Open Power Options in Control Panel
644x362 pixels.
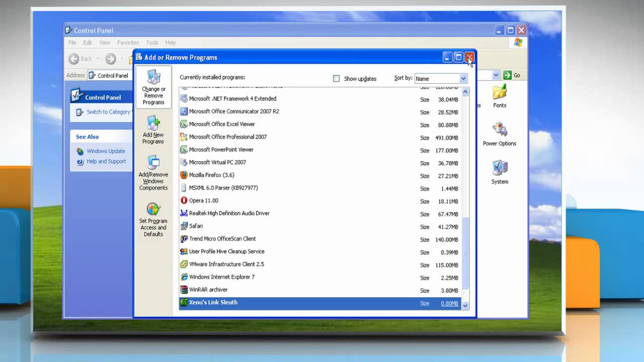point(500,134)
